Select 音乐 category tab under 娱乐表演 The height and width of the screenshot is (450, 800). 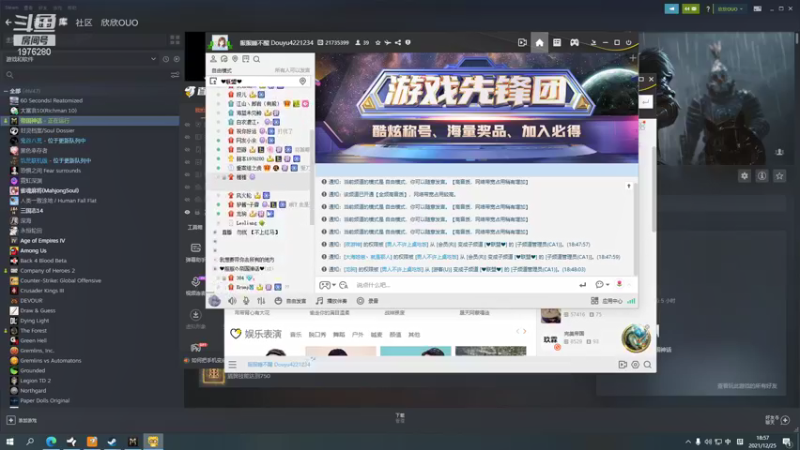click(x=296, y=335)
